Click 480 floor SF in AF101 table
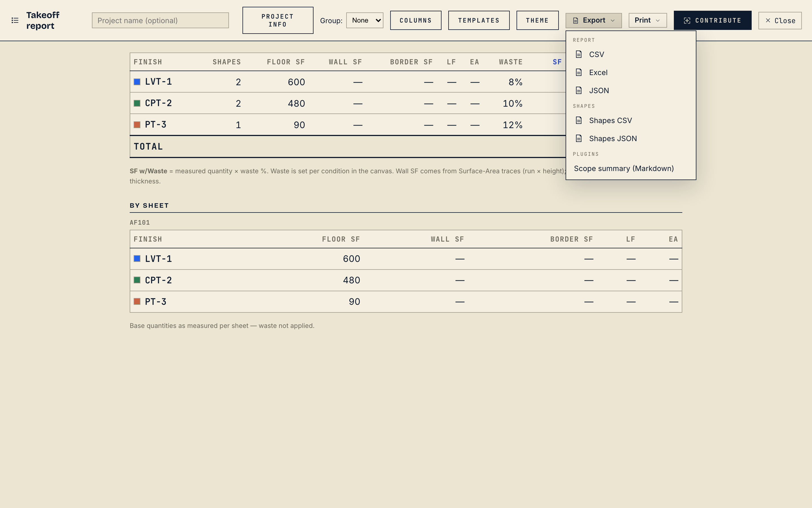This screenshot has height=508, width=812. tap(351, 281)
